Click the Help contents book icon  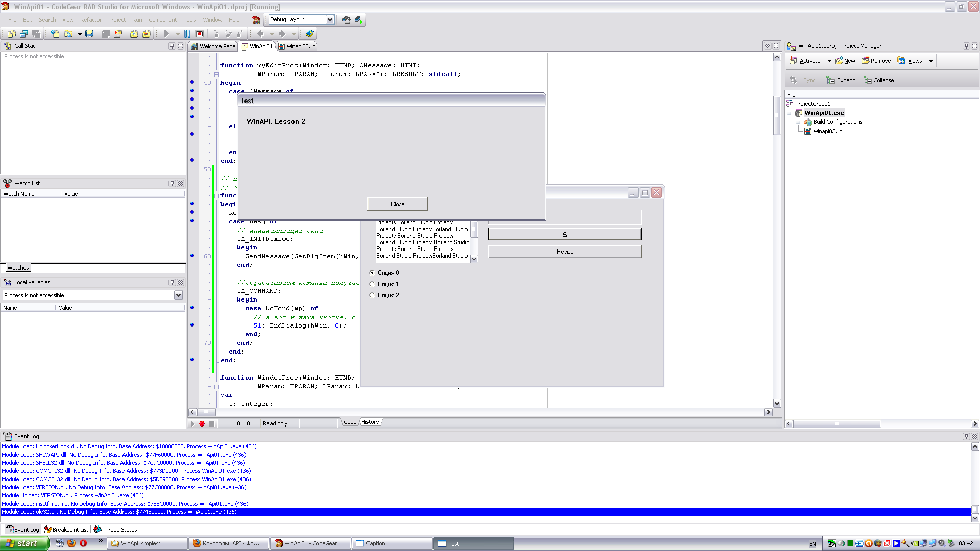[x=310, y=34]
